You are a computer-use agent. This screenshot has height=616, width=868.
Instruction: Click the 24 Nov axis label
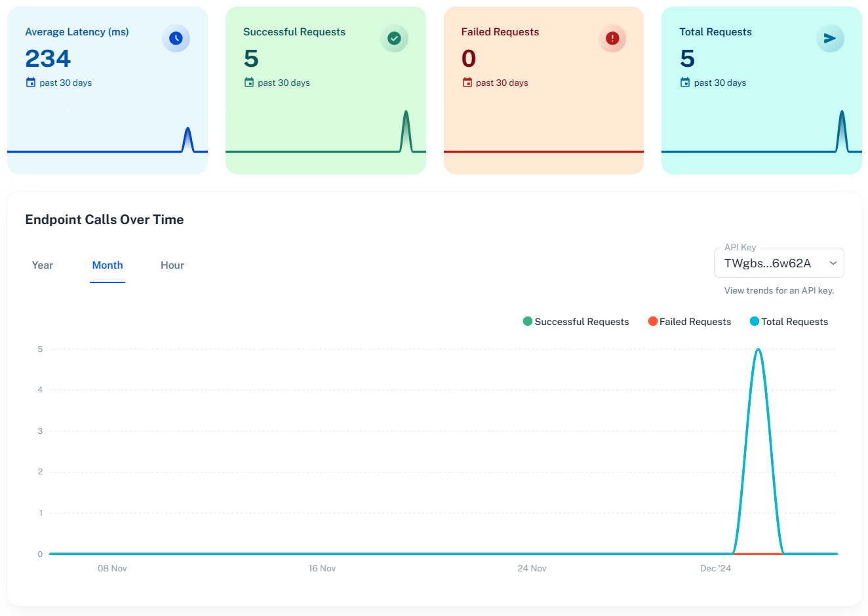tap(532, 568)
